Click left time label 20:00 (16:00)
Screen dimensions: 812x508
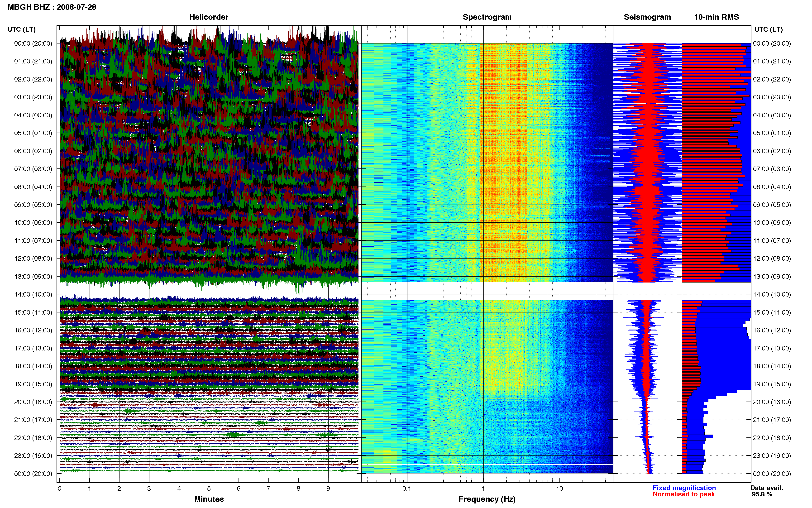[33, 402]
